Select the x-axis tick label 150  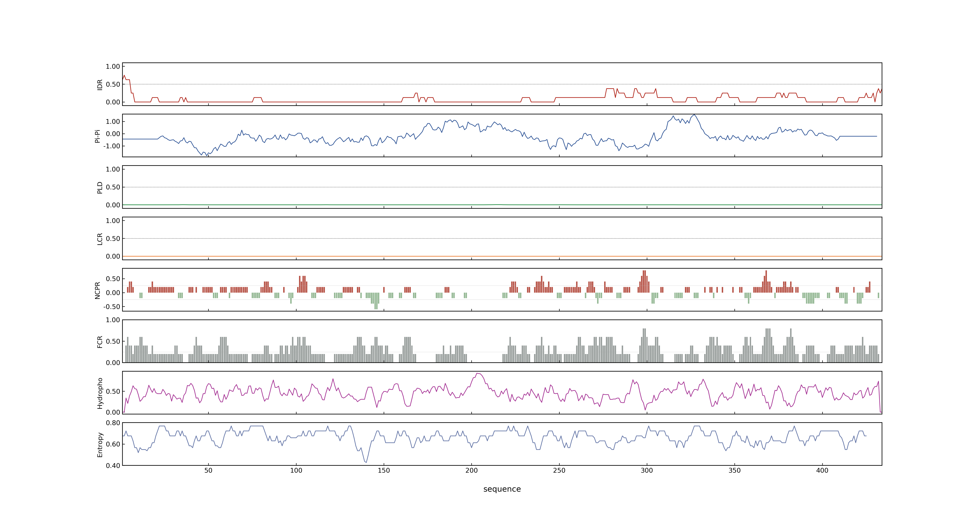384,470
